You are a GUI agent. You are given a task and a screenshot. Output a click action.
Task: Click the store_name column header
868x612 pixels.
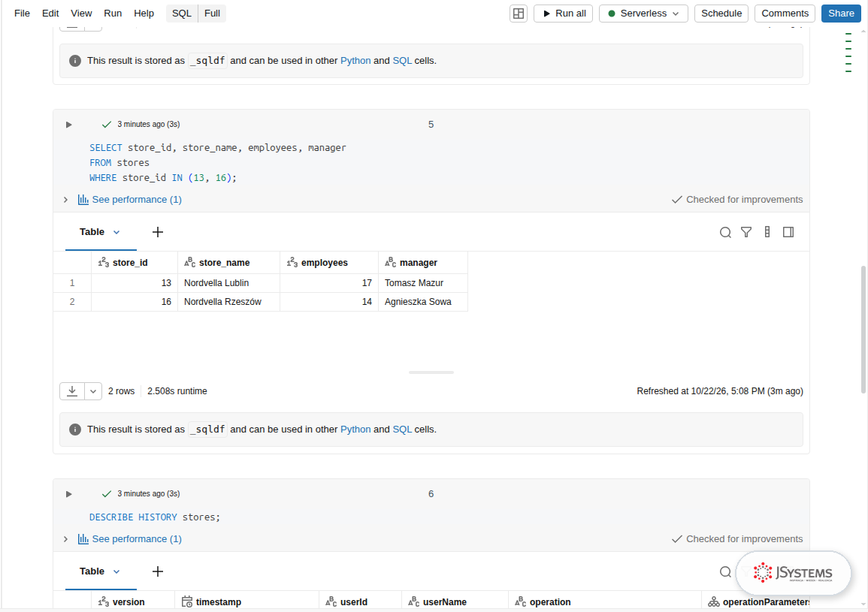coord(228,263)
